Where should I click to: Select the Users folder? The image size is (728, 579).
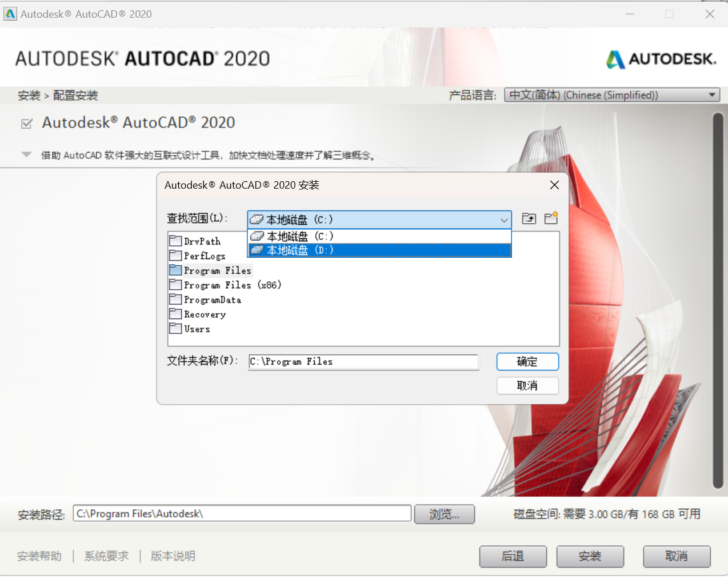click(197, 329)
